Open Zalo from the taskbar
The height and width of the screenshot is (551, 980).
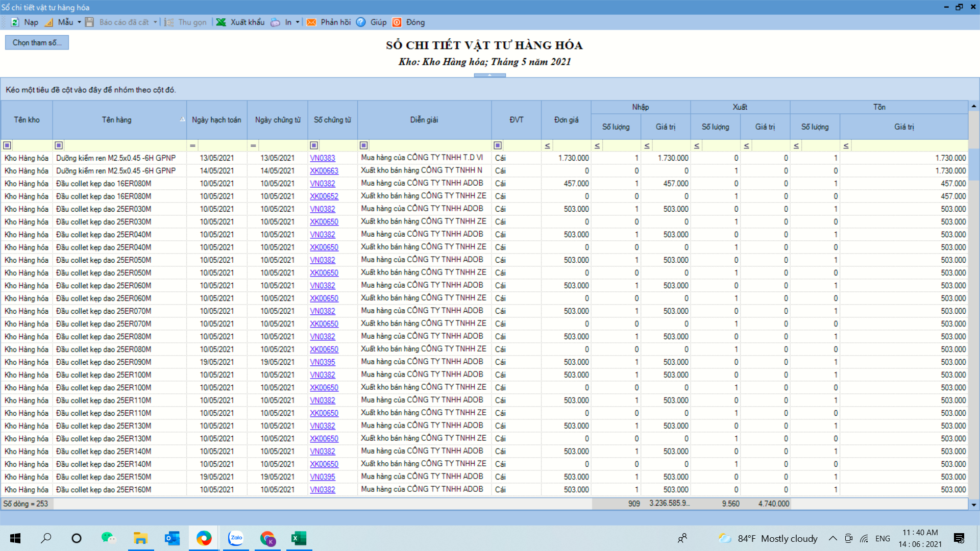coord(236,538)
